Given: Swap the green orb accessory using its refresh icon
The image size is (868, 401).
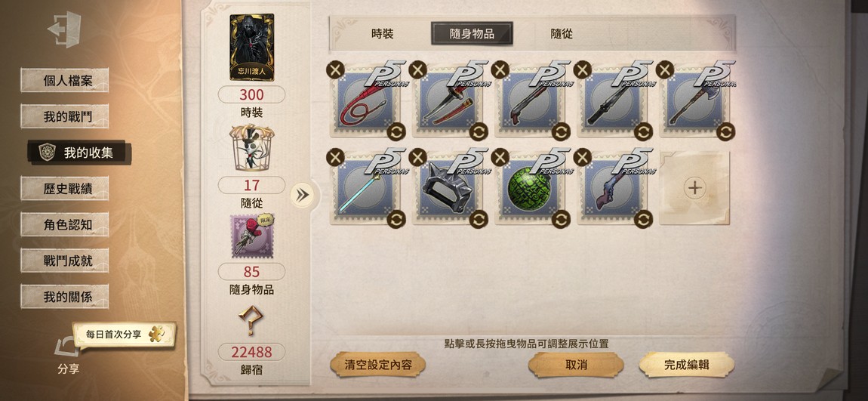Looking at the screenshot, I should click(x=561, y=219).
